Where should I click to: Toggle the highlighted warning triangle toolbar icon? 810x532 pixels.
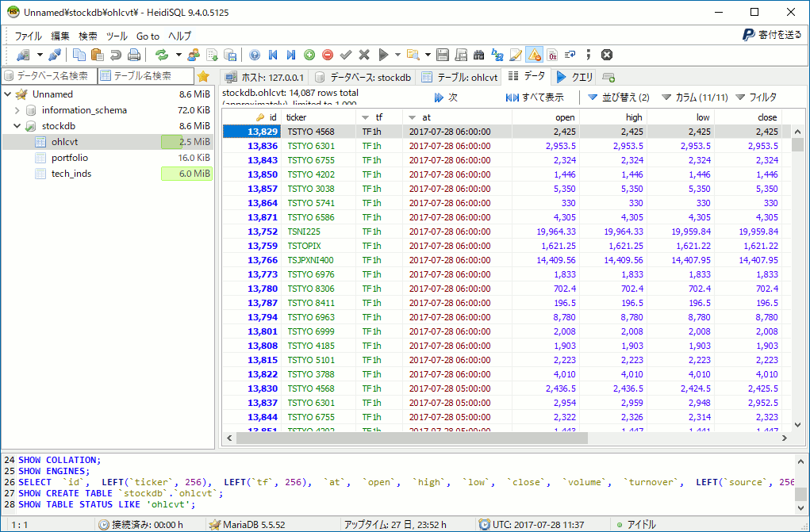coord(534,55)
